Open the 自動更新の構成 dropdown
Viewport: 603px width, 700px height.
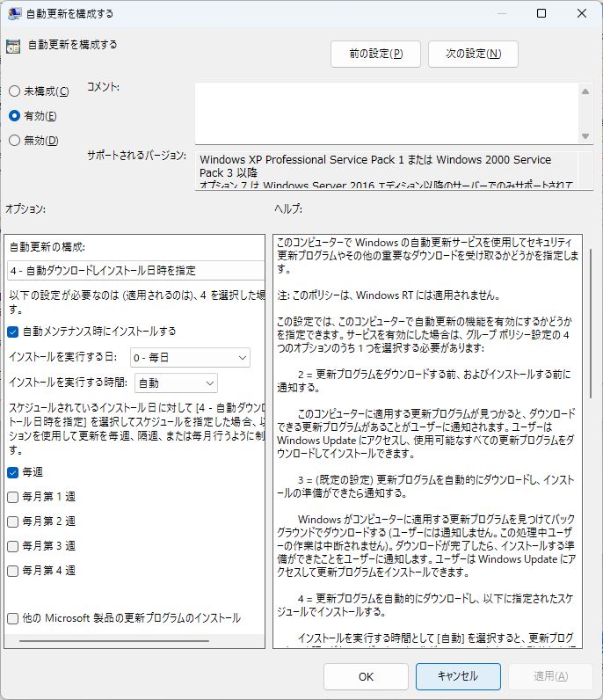tap(136, 271)
